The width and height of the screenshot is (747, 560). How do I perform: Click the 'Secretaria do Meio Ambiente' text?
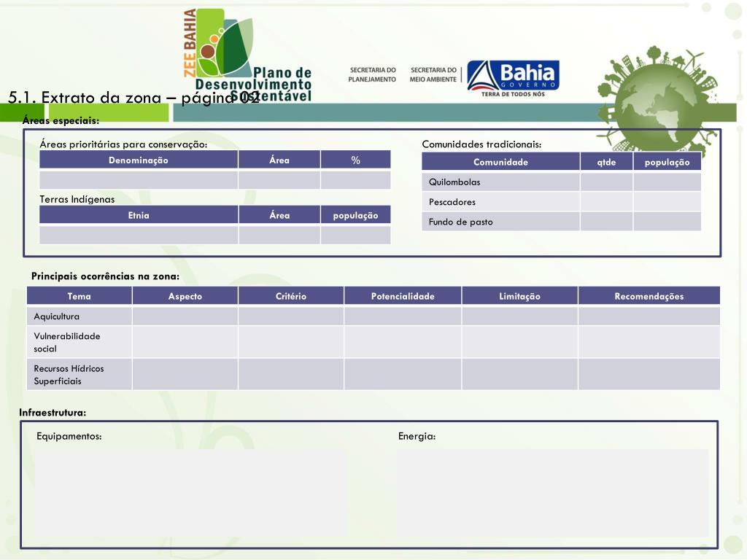433,75
